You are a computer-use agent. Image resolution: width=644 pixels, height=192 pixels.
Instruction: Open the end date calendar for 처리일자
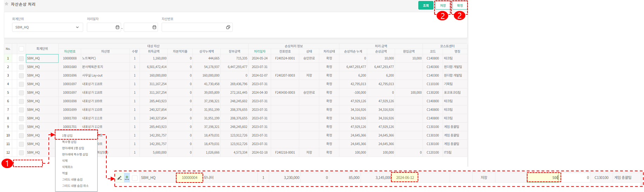(x=154, y=27)
